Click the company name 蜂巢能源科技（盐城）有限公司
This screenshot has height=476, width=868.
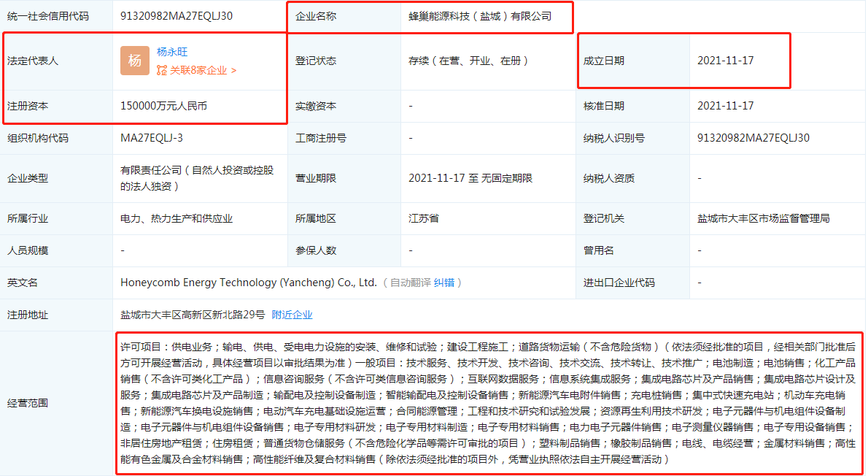(x=480, y=17)
